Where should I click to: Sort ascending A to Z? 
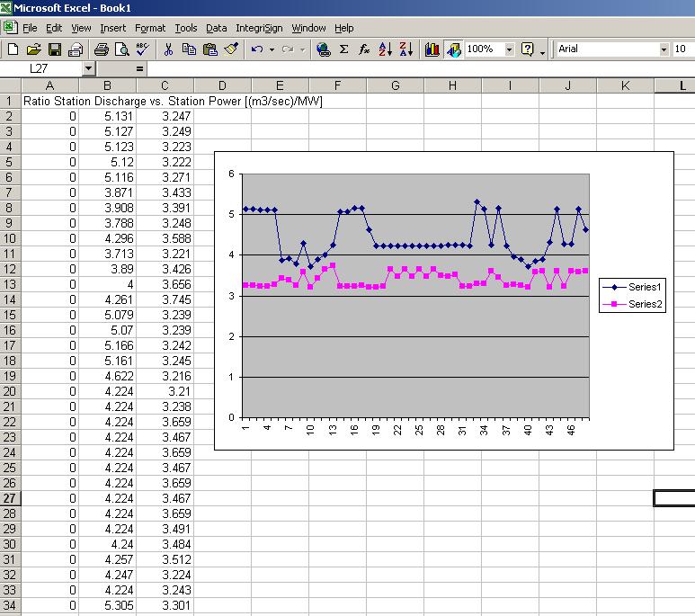tap(385, 49)
